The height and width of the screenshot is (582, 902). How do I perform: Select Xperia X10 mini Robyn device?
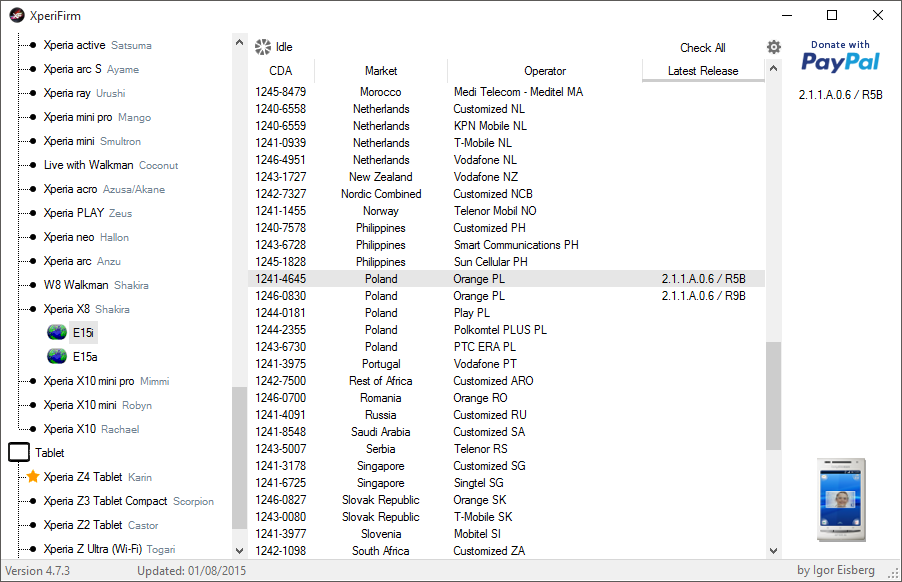(x=98, y=405)
